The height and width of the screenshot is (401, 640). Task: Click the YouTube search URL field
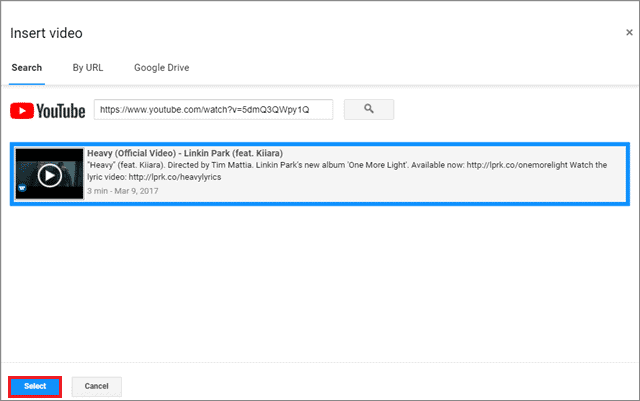pyautogui.click(x=213, y=109)
